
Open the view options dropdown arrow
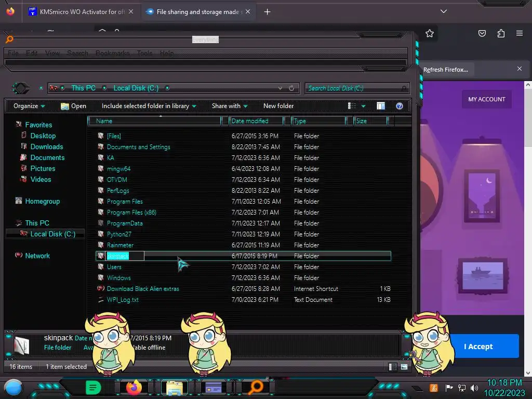click(x=363, y=106)
